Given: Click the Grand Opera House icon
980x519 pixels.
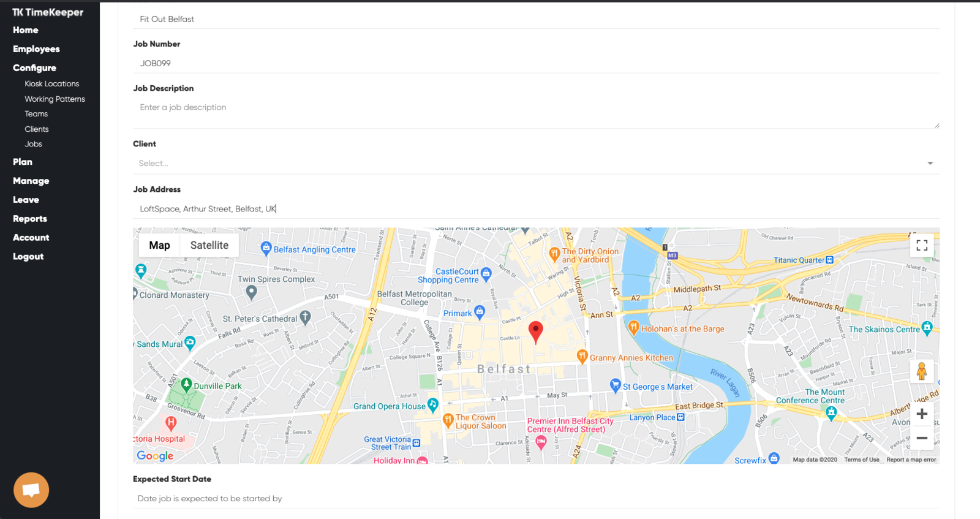Looking at the screenshot, I should (x=433, y=404).
